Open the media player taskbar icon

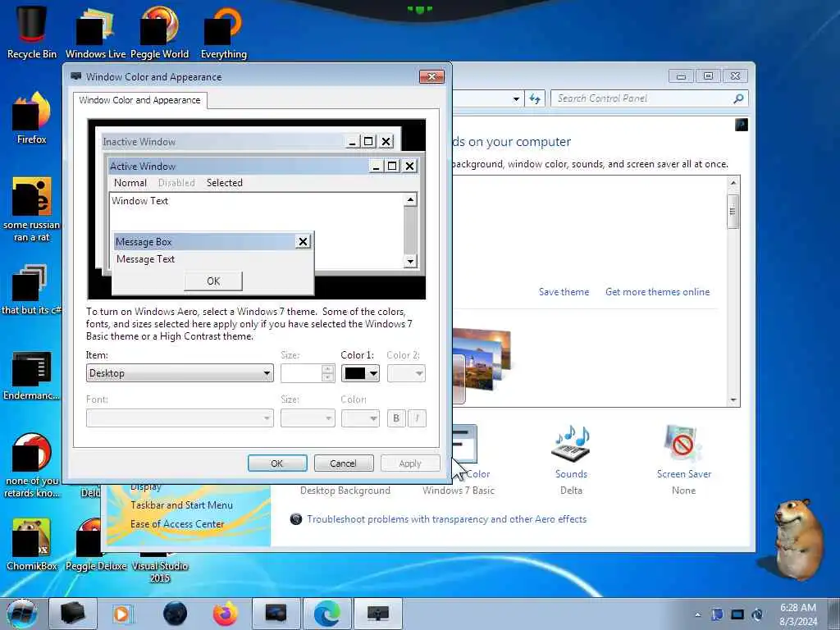123,614
